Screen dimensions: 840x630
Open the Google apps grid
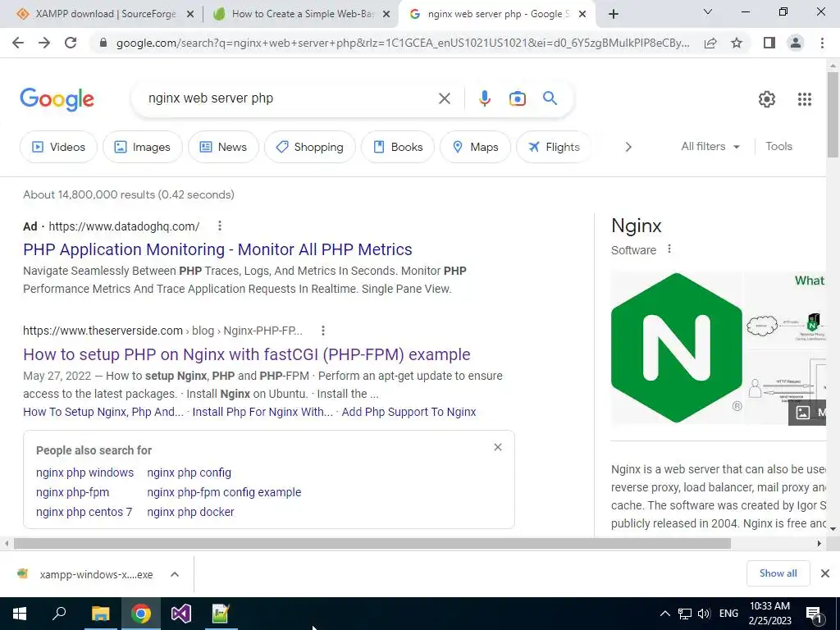[x=804, y=99]
